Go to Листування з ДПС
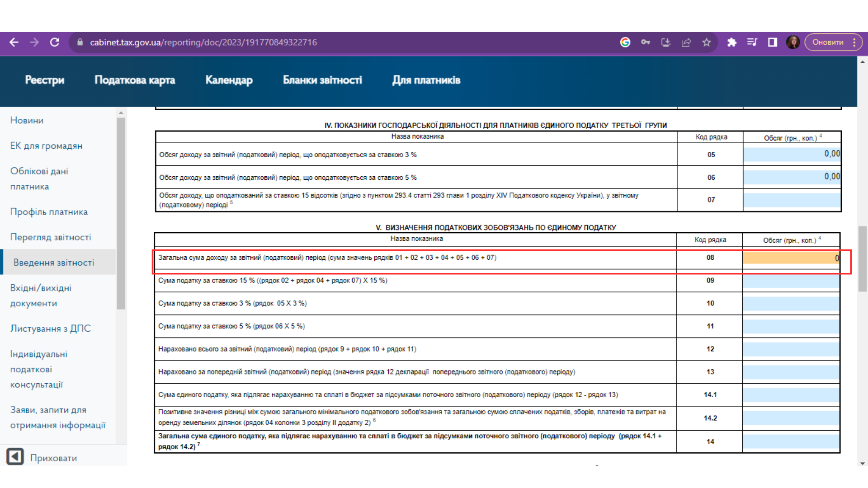The height and width of the screenshot is (488, 868). [51, 328]
